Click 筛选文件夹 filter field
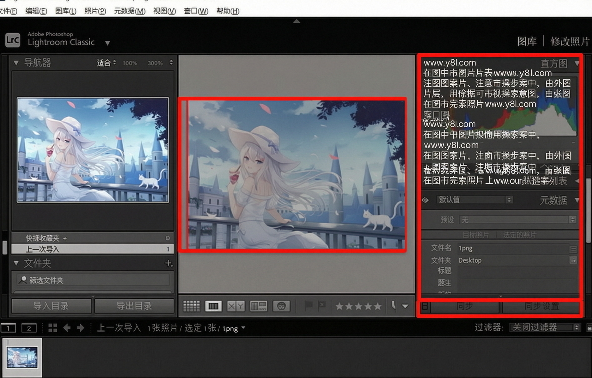 (x=93, y=280)
